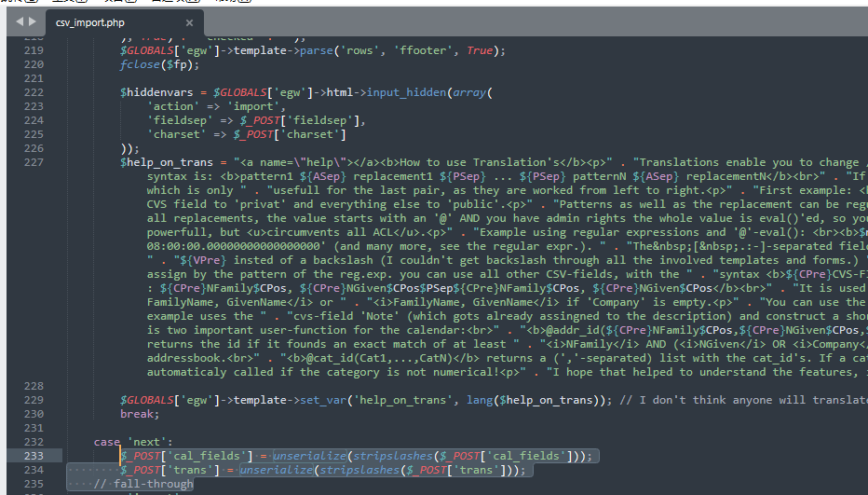Click the case keyword on line 232
The width and height of the screenshot is (868, 495).
point(107,442)
